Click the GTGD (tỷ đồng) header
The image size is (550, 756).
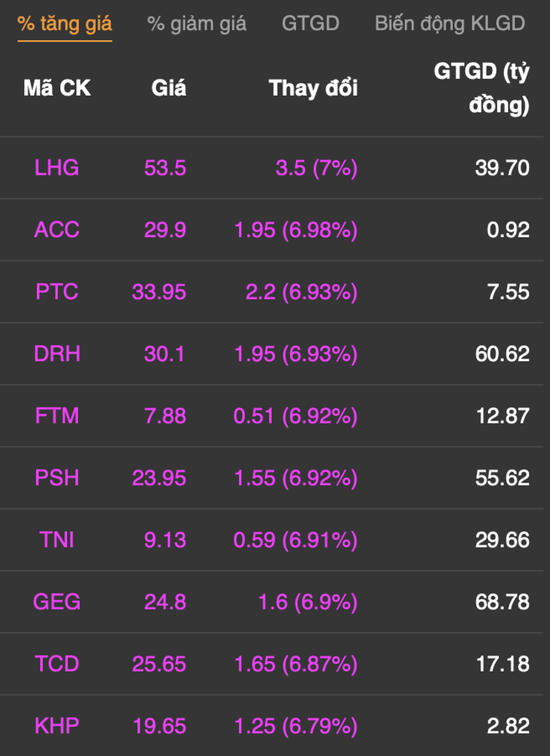481,88
